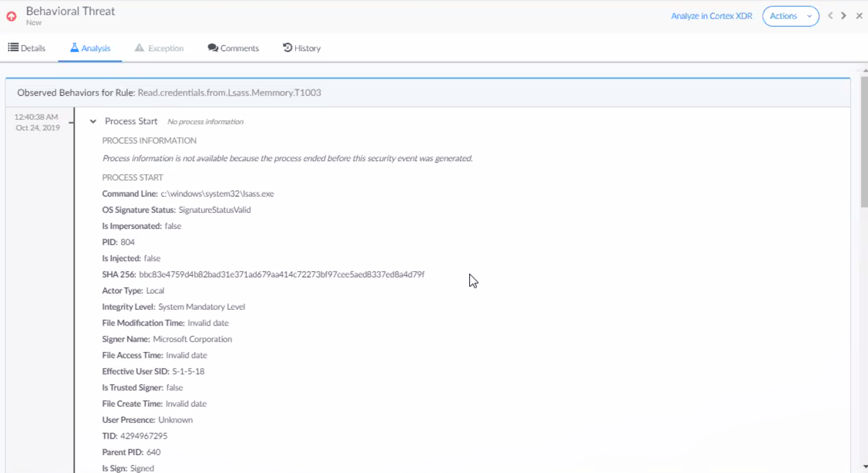Click Analyze in Cortex XDR link
This screenshot has height=473, width=868.
[712, 16]
